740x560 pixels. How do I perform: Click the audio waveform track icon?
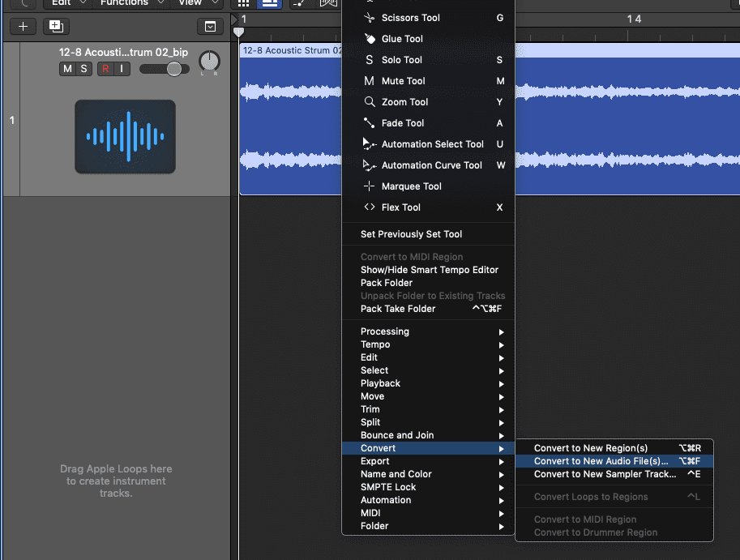point(125,136)
